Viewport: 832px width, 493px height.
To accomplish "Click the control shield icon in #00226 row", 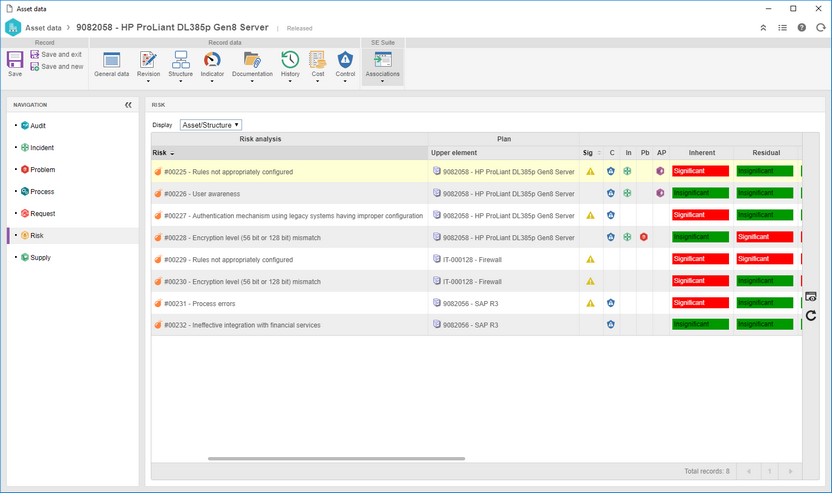I will tap(611, 193).
